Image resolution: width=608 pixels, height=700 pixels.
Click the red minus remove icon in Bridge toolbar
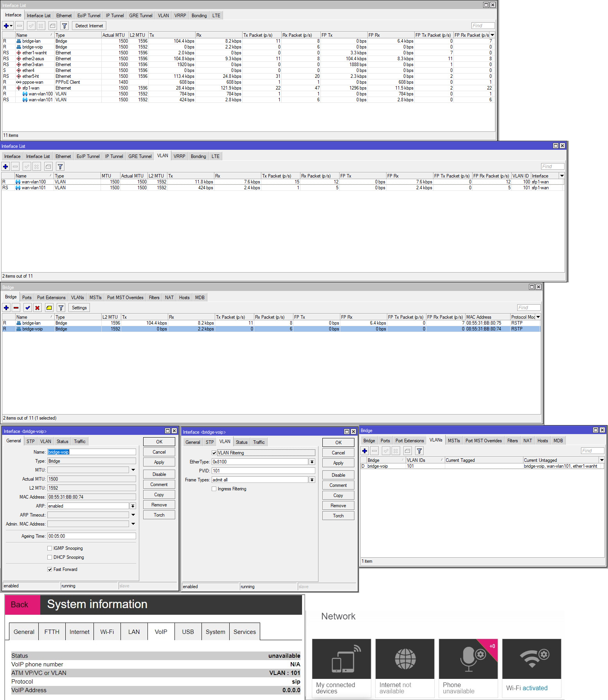[x=16, y=308]
